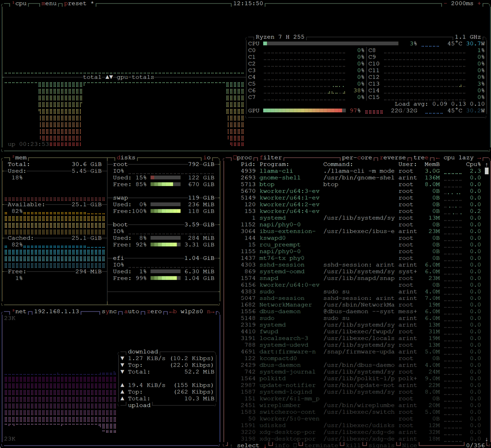
Task: Toggle tree view of processes
Action: [x=421, y=158]
